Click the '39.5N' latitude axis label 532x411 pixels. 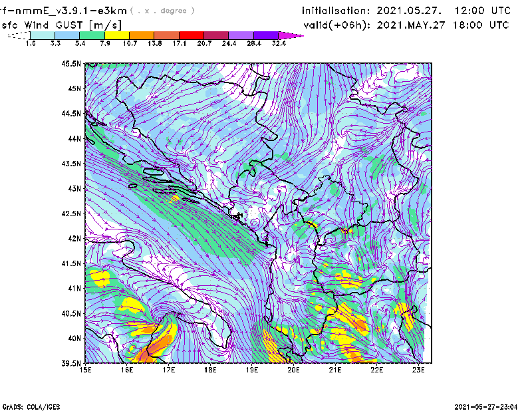click(71, 363)
